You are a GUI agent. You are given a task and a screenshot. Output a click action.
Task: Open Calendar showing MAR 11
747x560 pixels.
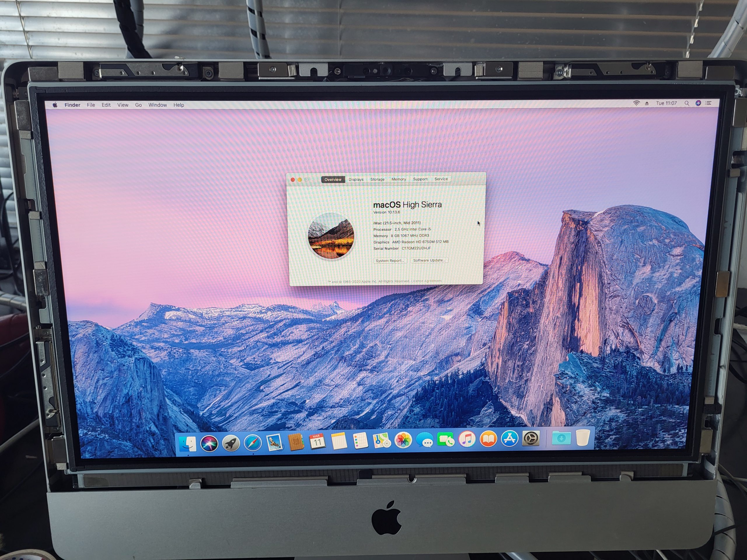pos(317,442)
